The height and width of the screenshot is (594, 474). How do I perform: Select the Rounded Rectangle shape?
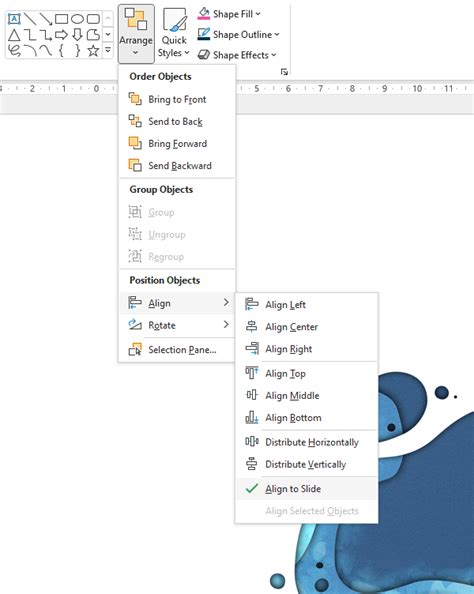tap(93, 19)
